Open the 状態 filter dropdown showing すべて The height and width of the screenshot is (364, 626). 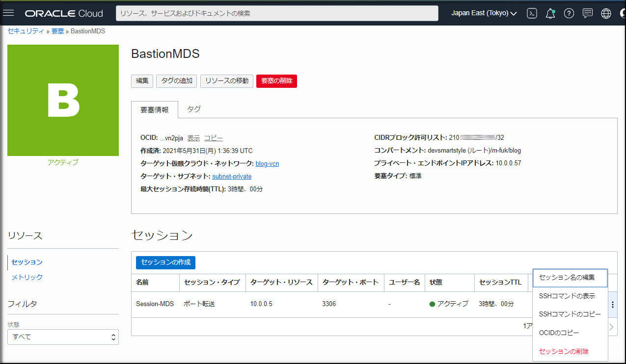63,337
